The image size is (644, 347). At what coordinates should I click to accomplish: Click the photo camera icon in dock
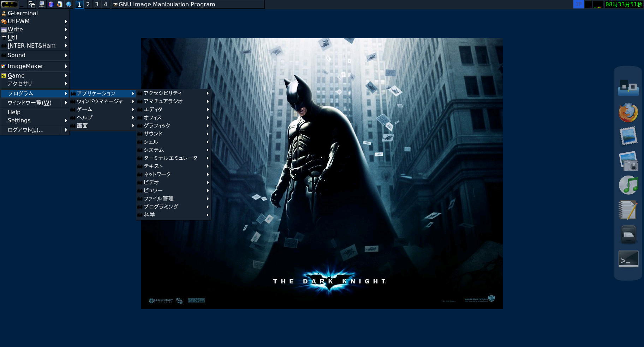628,161
